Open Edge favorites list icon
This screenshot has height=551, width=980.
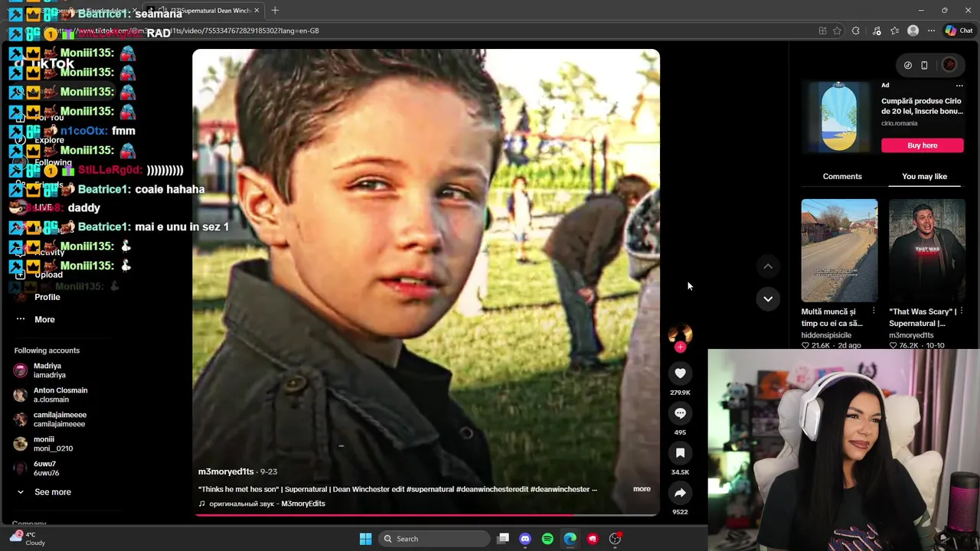tap(894, 31)
